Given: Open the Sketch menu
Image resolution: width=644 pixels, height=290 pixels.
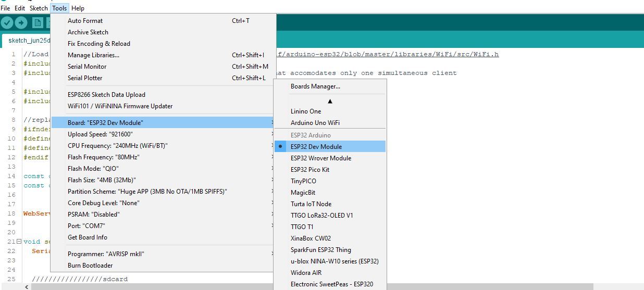Looking at the screenshot, I should tap(39, 8).
